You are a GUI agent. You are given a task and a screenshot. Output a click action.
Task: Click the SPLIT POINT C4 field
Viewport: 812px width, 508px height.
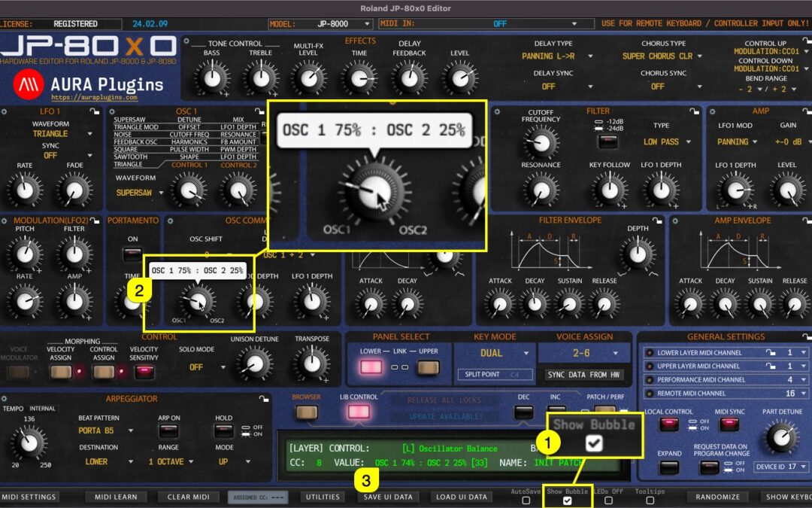(495, 376)
